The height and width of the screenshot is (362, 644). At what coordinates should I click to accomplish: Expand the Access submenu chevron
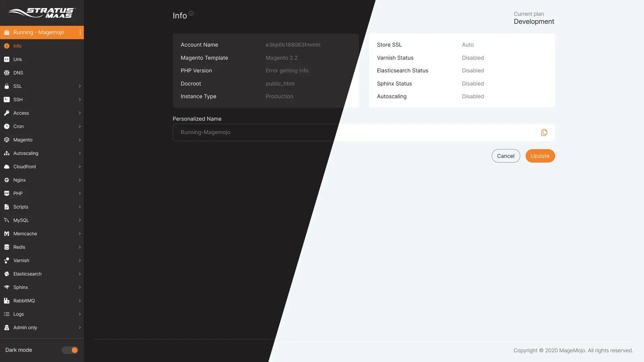point(80,113)
